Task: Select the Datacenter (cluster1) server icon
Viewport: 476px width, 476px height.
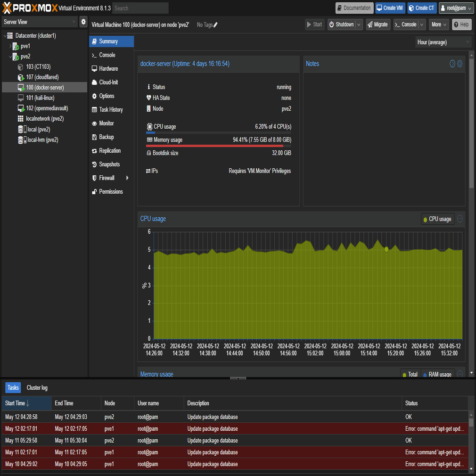Action: point(10,35)
